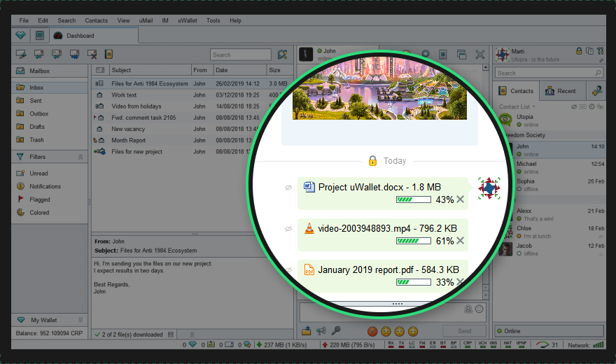The height and width of the screenshot is (364, 616).
Task: Open the uWallet menu
Action: pos(188,20)
